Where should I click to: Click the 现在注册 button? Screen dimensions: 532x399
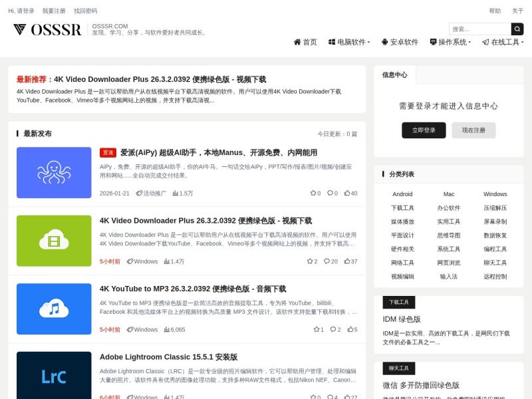473,130
